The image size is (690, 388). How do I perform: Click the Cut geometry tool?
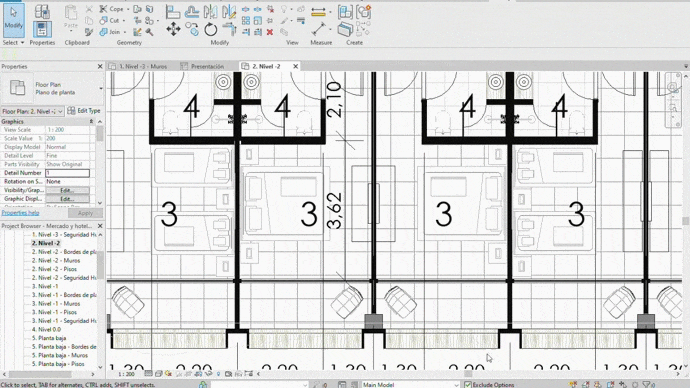110,20
